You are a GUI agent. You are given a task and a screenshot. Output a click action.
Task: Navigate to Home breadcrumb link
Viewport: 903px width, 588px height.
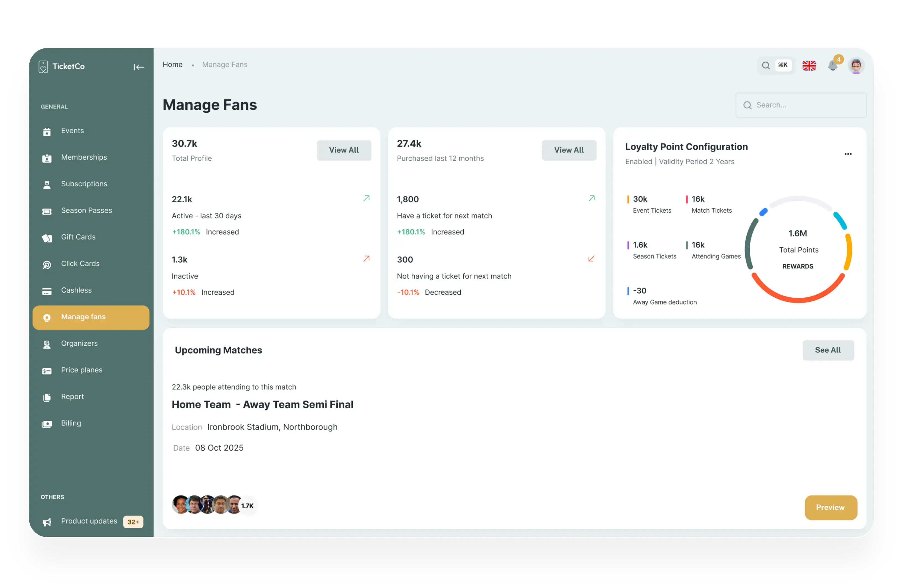pyautogui.click(x=173, y=65)
